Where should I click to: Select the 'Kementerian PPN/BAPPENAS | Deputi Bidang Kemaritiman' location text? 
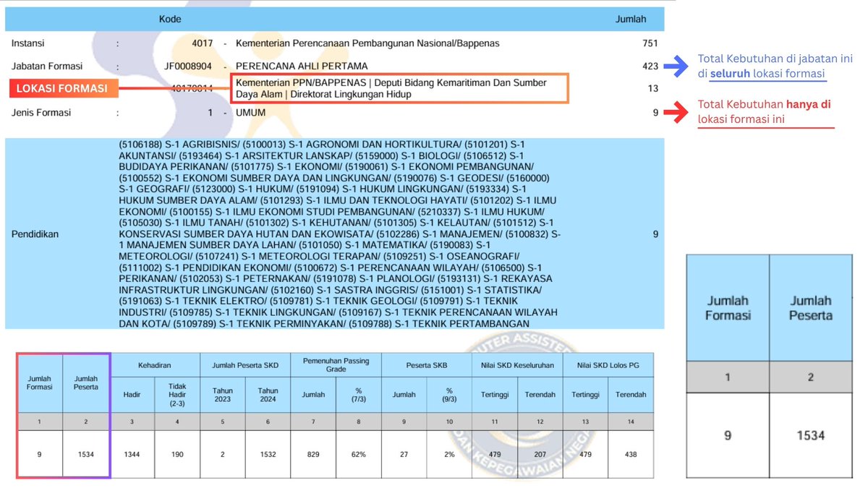[x=391, y=88]
